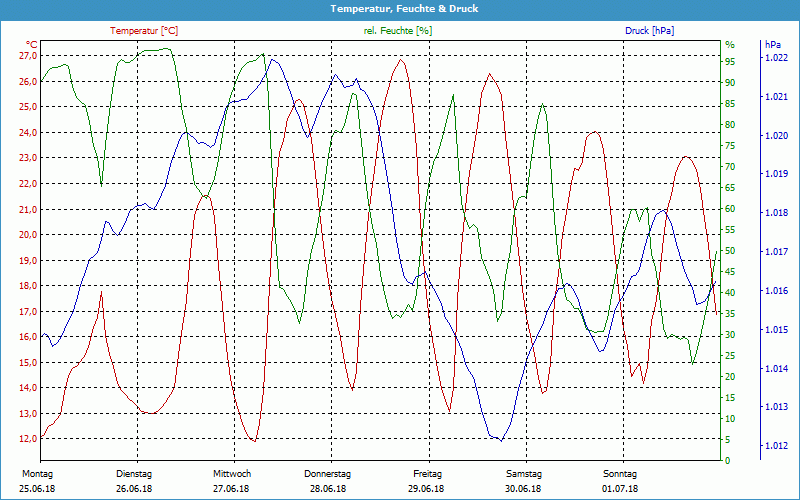Click the 50 humidity axis value
The image size is (800, 500).
(730, 251)
